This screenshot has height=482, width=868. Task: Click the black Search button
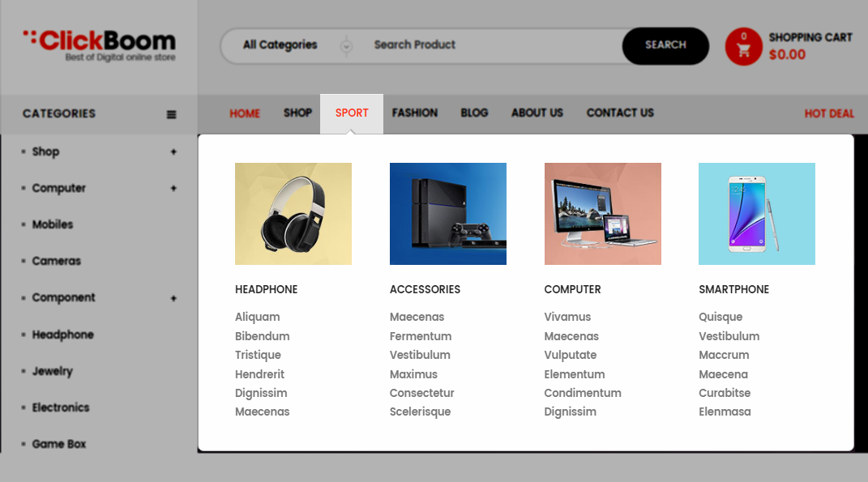pos(665,45)
